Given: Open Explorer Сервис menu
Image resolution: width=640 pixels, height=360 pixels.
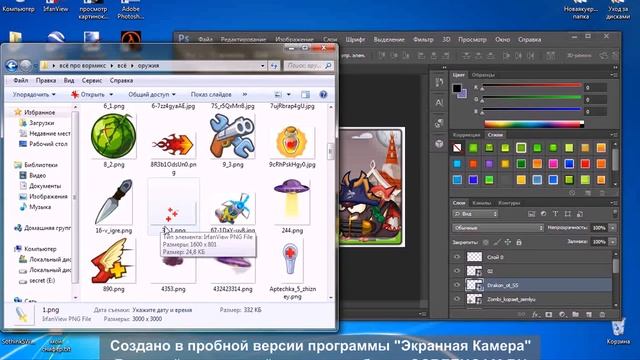Looking at the screenshot, I should 92,80.
